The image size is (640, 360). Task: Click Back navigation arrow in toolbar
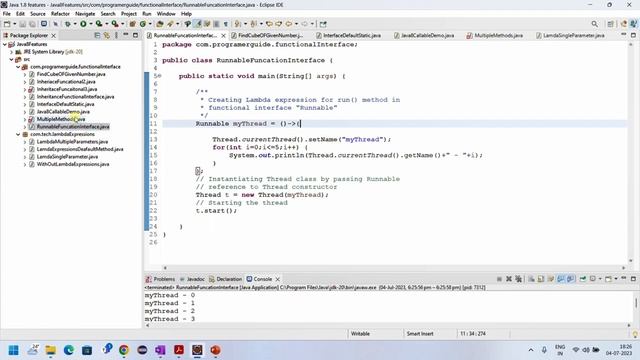point(289,24)
